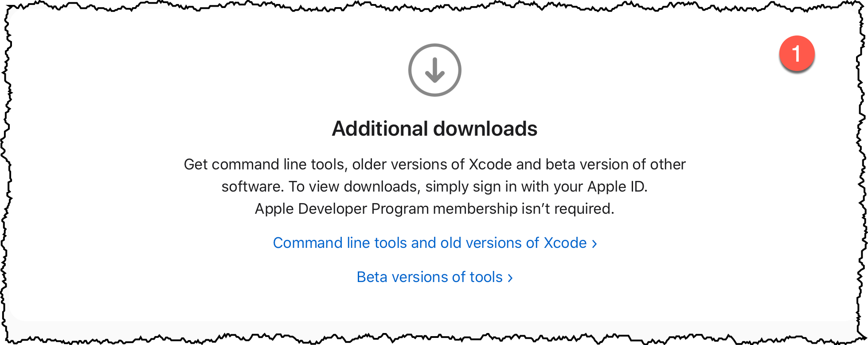Open Command line tools and old versions link
868x345 pixels.
click(435, 243)
